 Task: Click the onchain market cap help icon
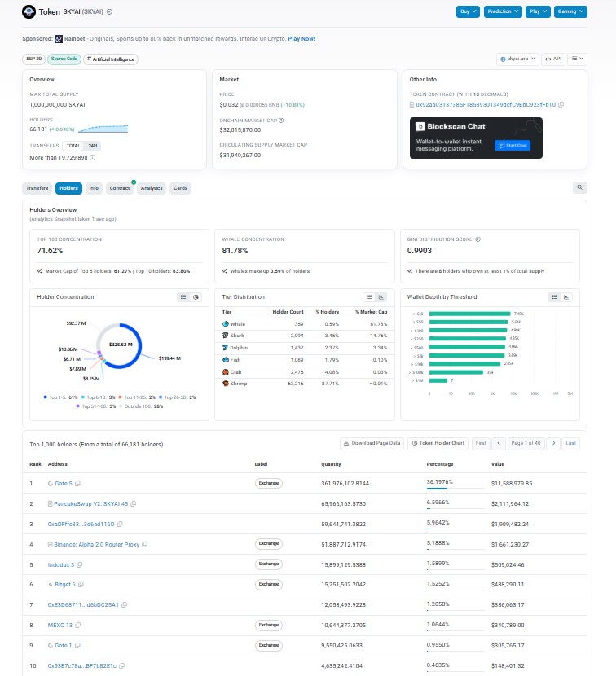click(281, 121)
